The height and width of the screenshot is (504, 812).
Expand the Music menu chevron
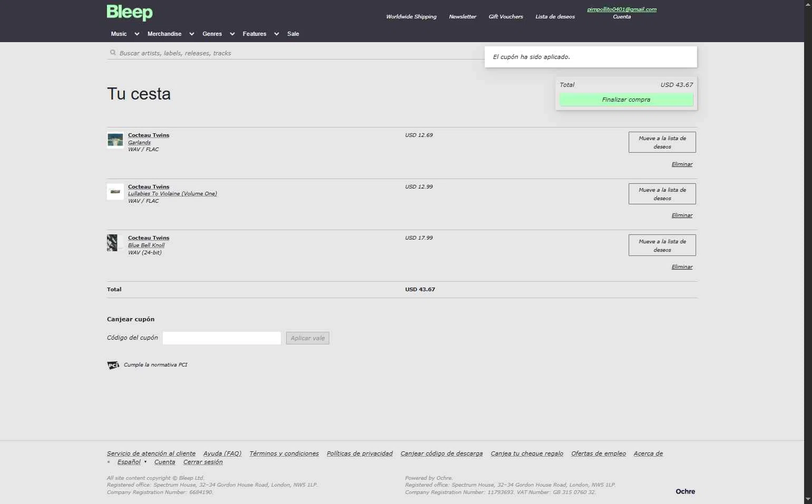tap(137, 34)
